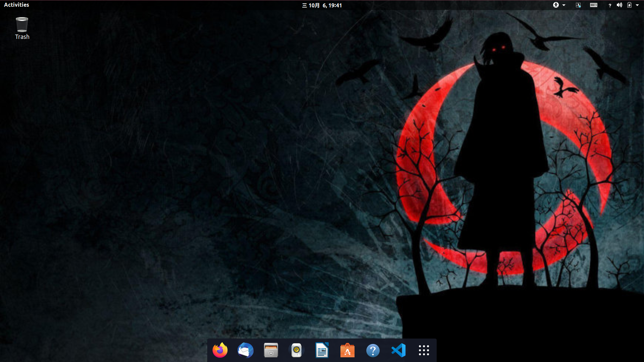Open LibreOffice Writer from the dock
This screenshot has width=644, height=362.
pos(322,350)
